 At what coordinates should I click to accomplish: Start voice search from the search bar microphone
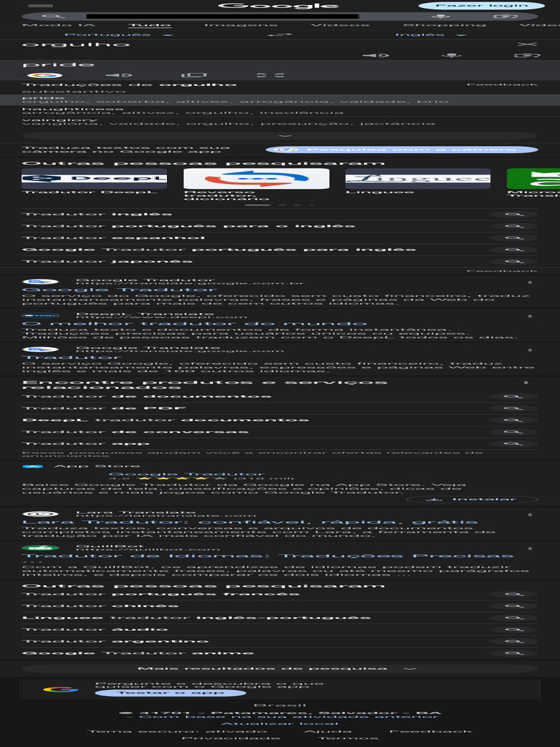[x=441, y=16]
